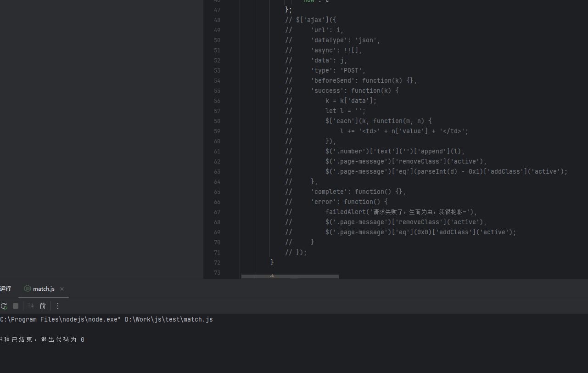Click the ['eq'](0x0)['addClass'] line

tap(401, 232)
